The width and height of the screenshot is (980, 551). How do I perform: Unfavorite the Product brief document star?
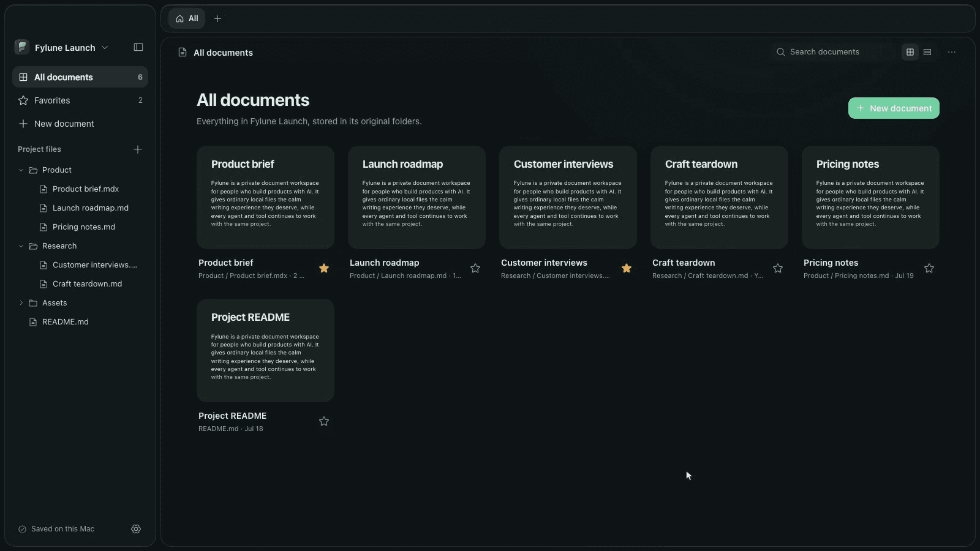324,268
